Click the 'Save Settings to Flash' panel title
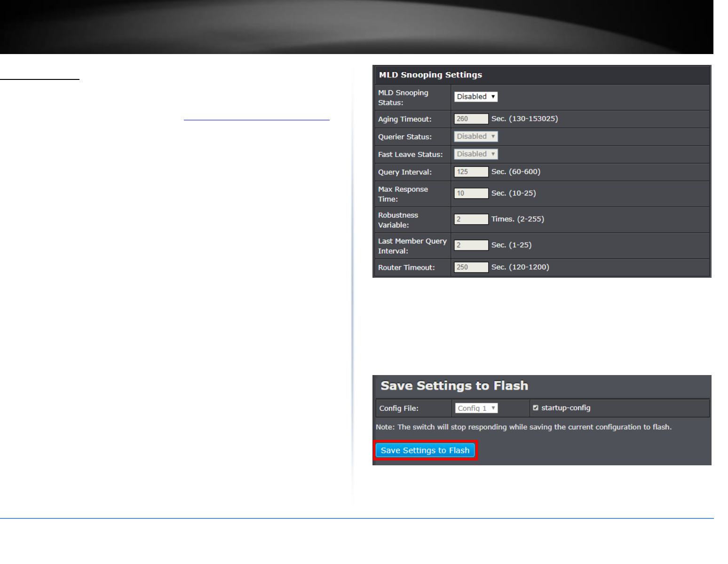This screenshot has width=728, height=564. 454,385
